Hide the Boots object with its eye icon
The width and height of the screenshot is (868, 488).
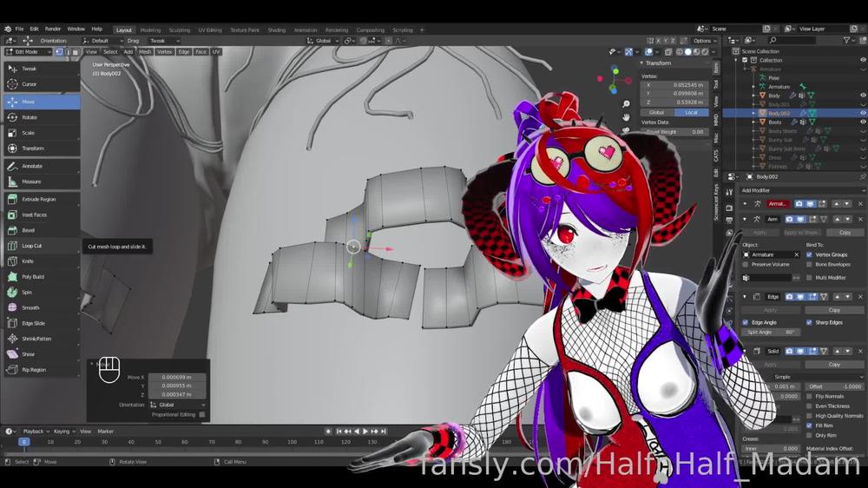(863, 122)
